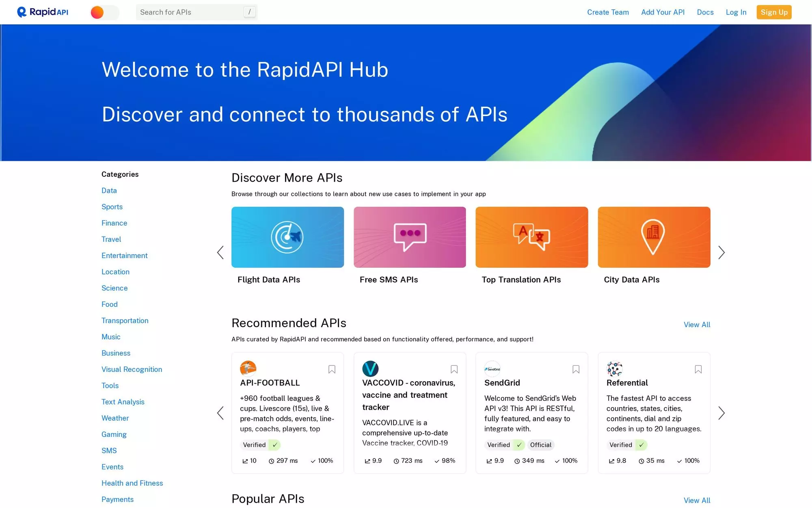Screen dimensions: 812x508
Task: Open the Music category
Action: tap(111, 337)
